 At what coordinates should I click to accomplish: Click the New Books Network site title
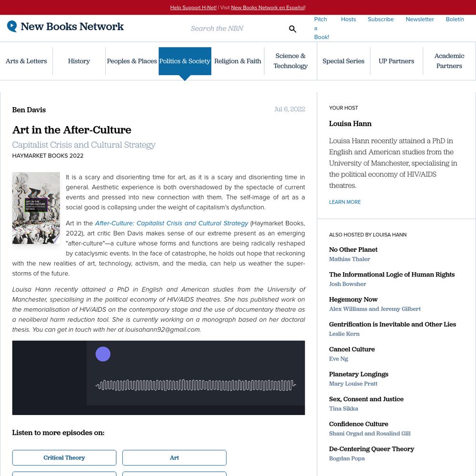point(72,26)
